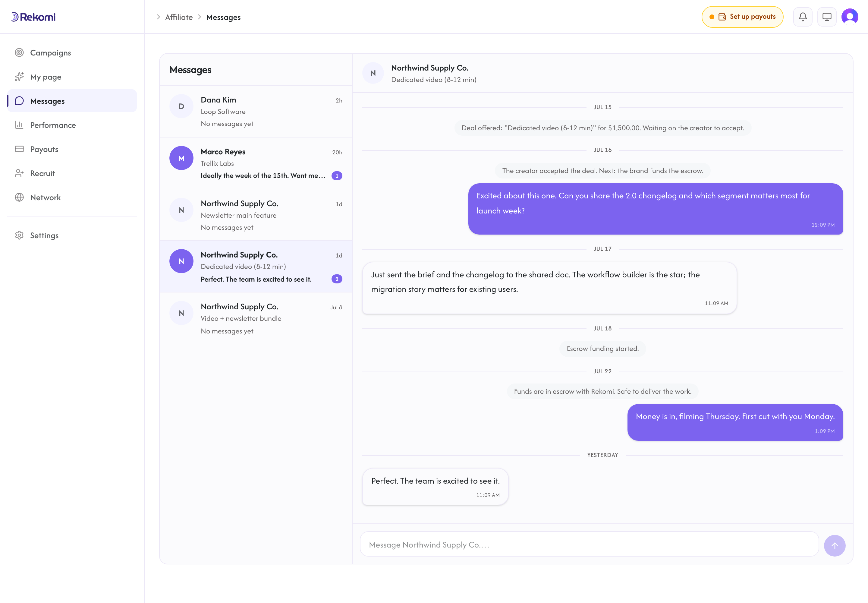Click the 'Funds are in escrow' notice
Screen dimensions: 868x603
602,391
